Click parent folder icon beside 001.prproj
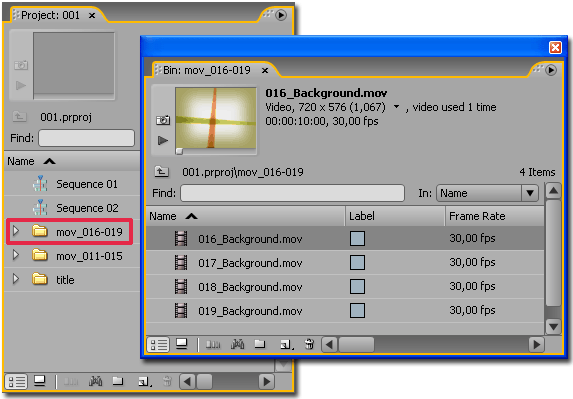Screen dimensions: 573x399 (x=19, y=117)
